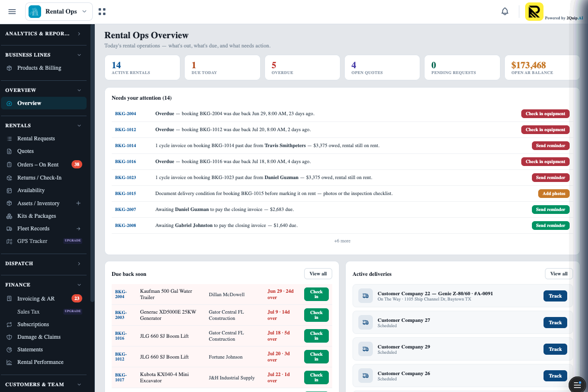Add photos for BKG-1015
Image resolution: width=588 pixels, height=392 pixels.
(x=554, y=194)
